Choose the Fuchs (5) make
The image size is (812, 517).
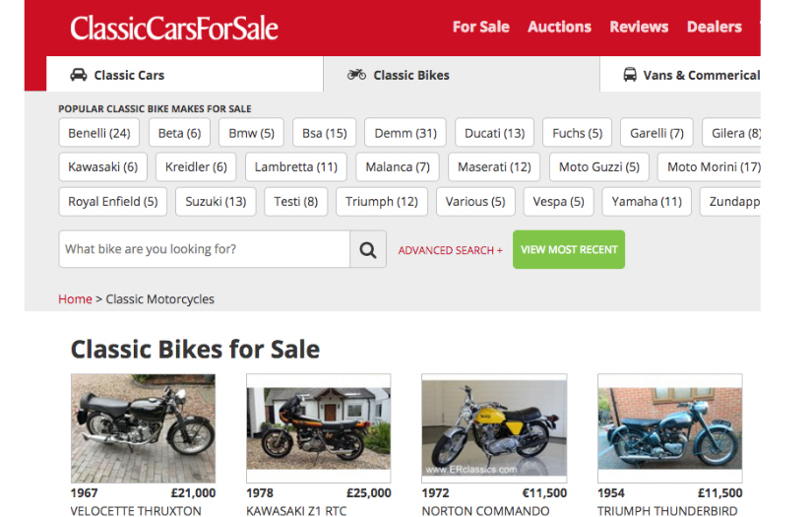coord(577,133)
